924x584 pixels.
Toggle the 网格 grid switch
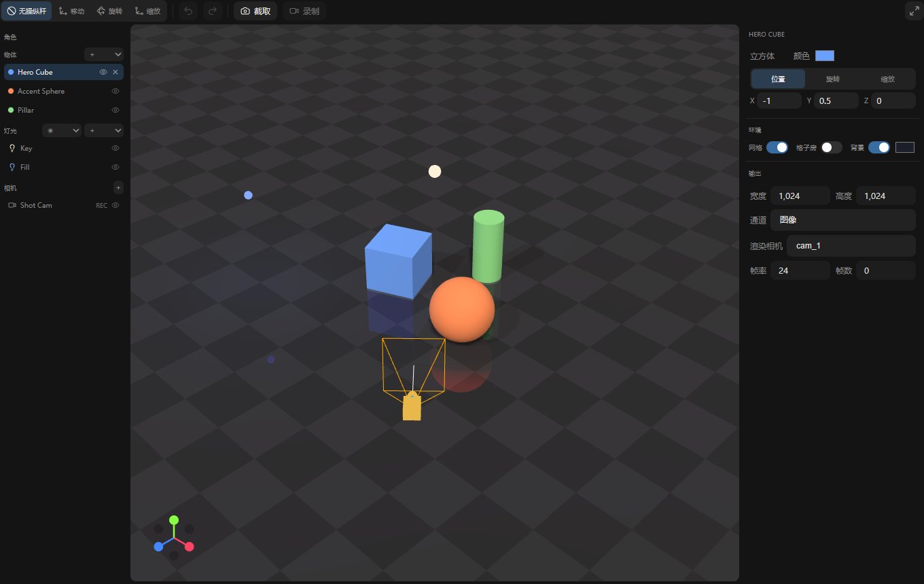777,147
